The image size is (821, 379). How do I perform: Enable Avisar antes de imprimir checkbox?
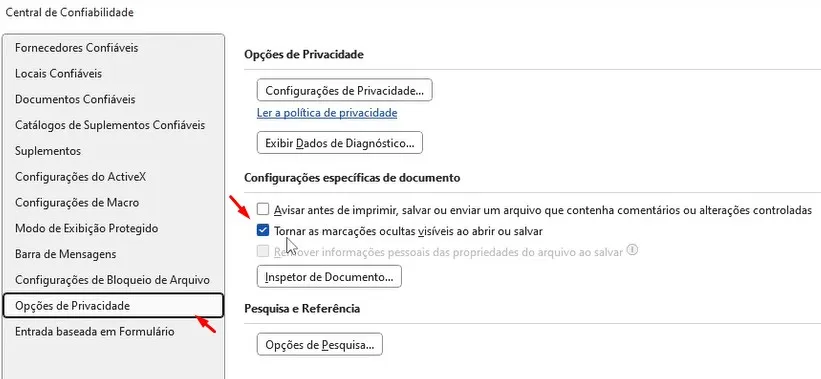263,210
